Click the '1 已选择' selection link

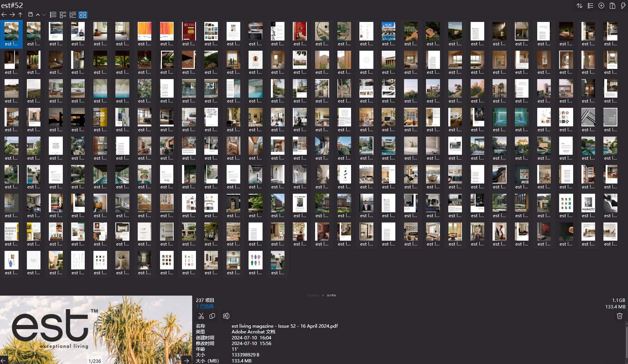pyautogui.click(x=205, y=306)
